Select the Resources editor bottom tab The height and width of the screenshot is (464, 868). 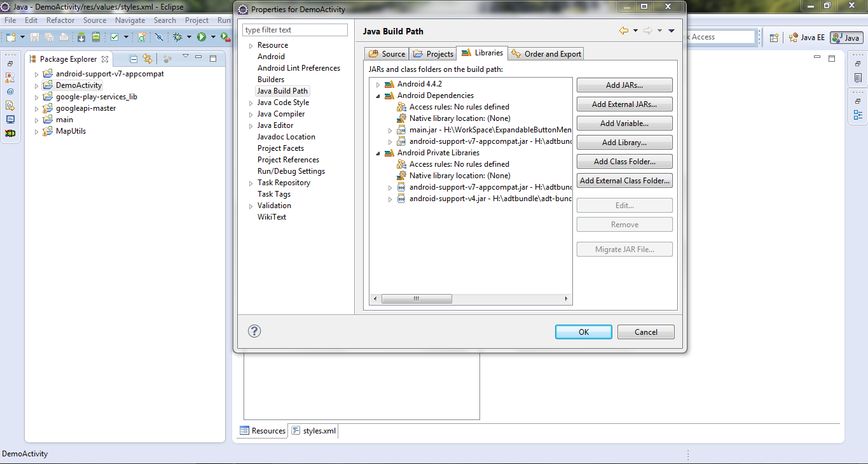pyautogui.click(x=263, y=431)
